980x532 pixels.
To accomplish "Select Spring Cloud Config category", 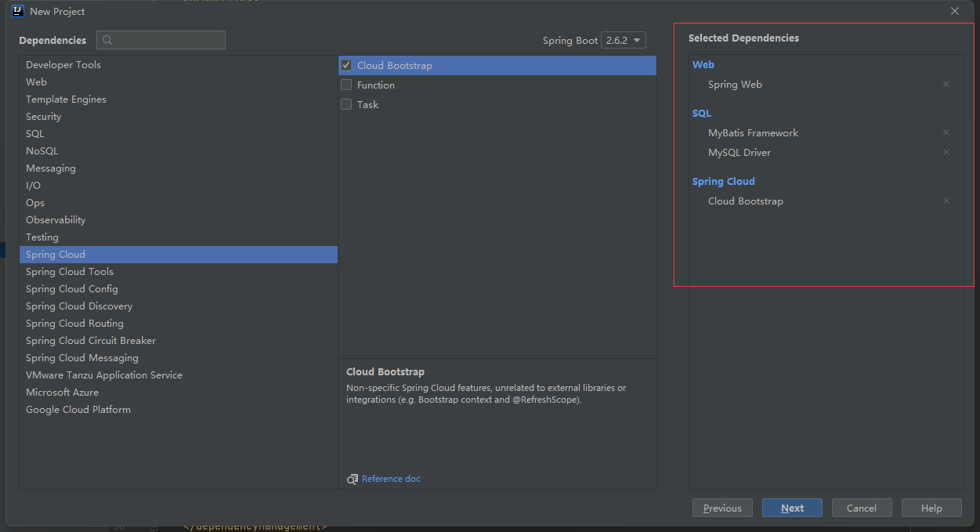I will coord(179,289).
